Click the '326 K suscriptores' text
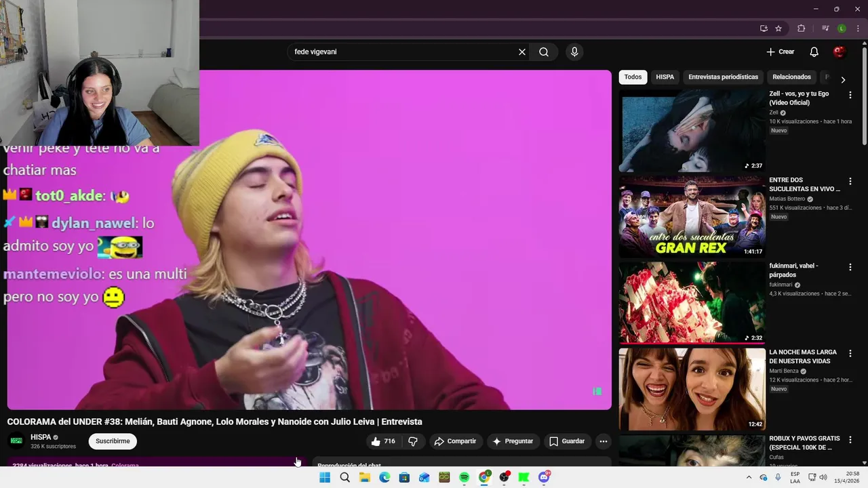The width and height of the screenshot is (868, 488). tap(53, 447)
